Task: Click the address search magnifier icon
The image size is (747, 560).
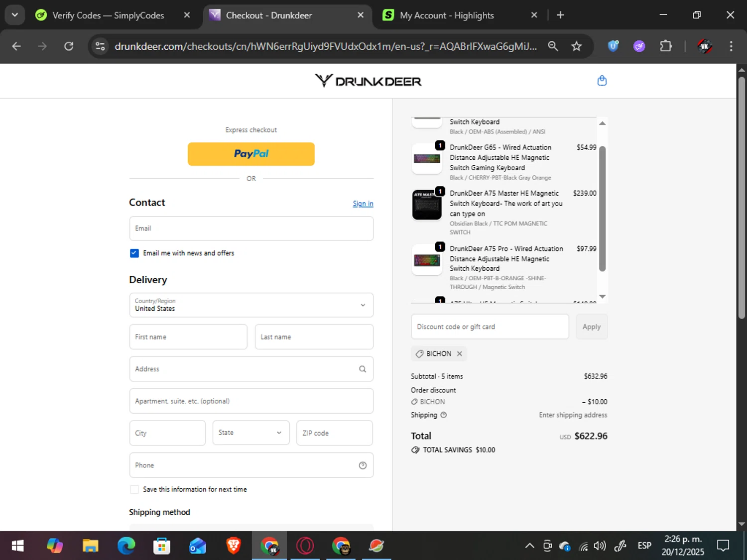Action: point(363,369)
